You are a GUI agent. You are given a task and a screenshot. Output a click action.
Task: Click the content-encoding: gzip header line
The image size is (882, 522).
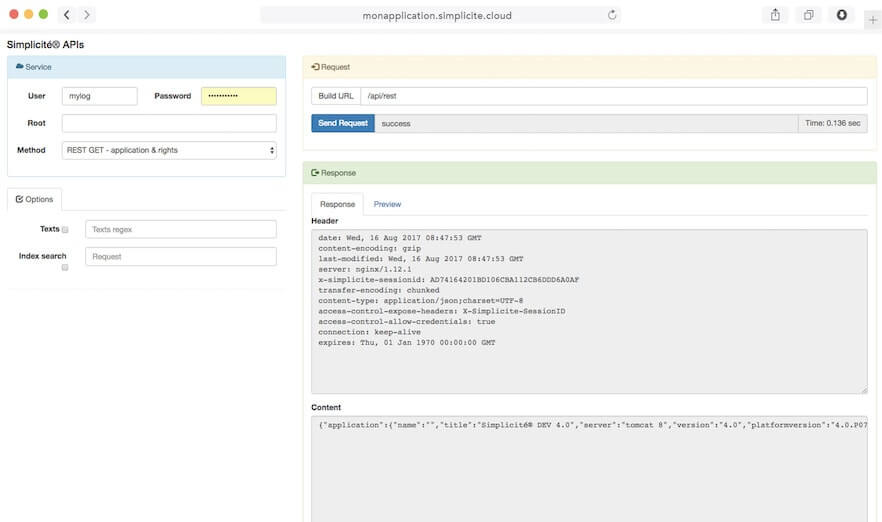tap(370, 248)
